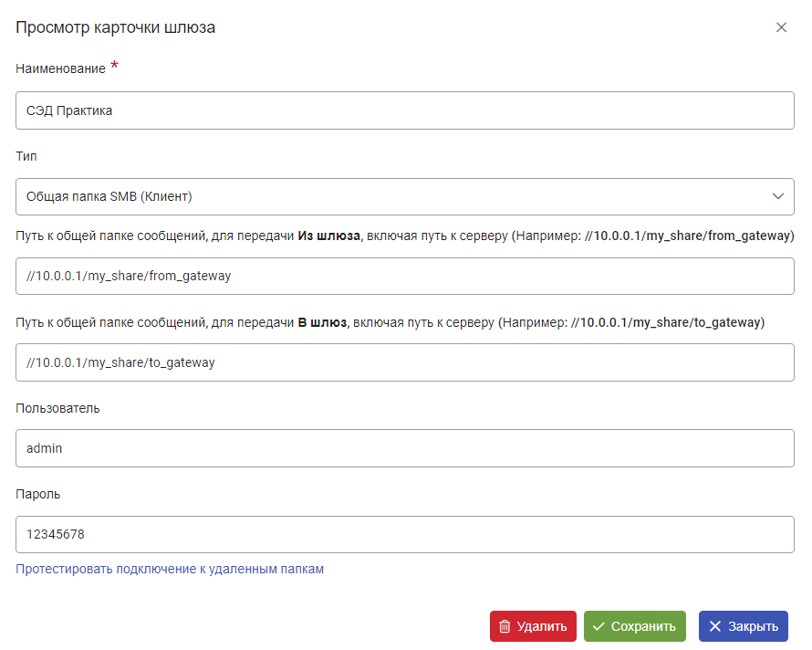
Task: Click the blue Закрыть button label
Action: pos(753,626)
